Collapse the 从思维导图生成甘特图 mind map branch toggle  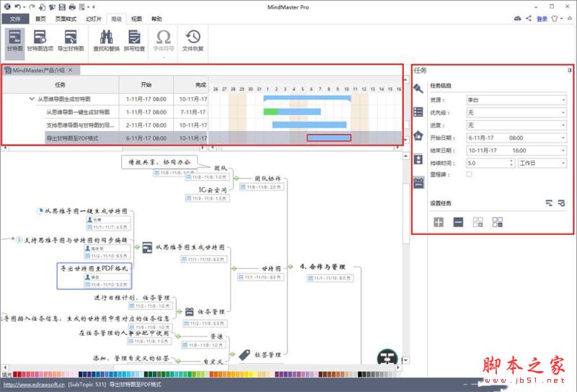tap(137, 247)
